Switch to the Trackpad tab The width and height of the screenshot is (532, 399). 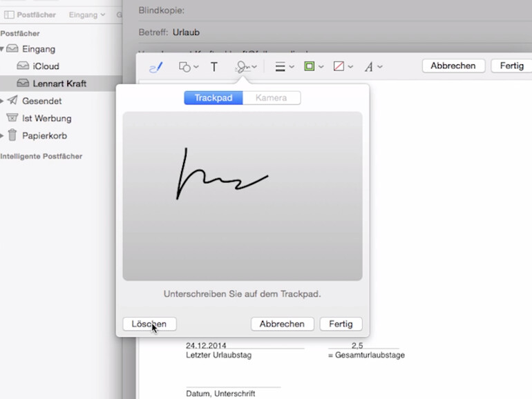[x=213, y=98]
